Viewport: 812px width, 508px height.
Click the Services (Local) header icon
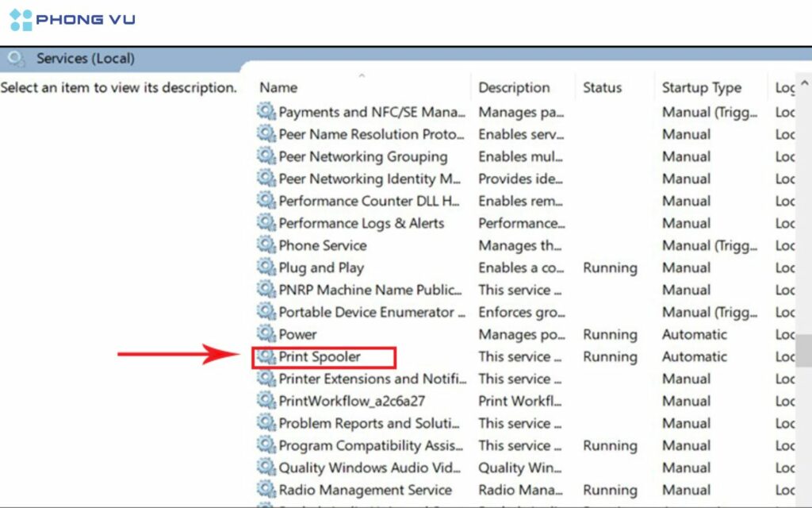(16, 59)
